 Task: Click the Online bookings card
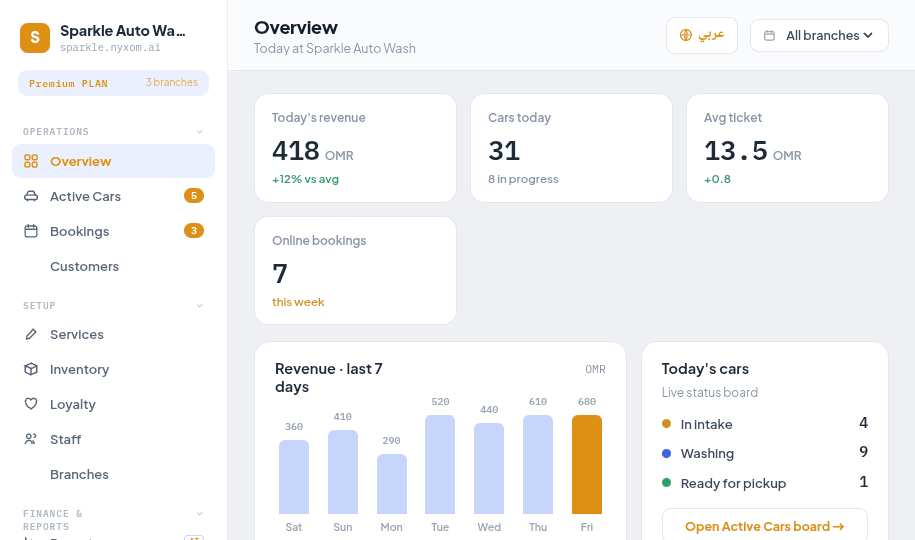[x=355, y=271]
